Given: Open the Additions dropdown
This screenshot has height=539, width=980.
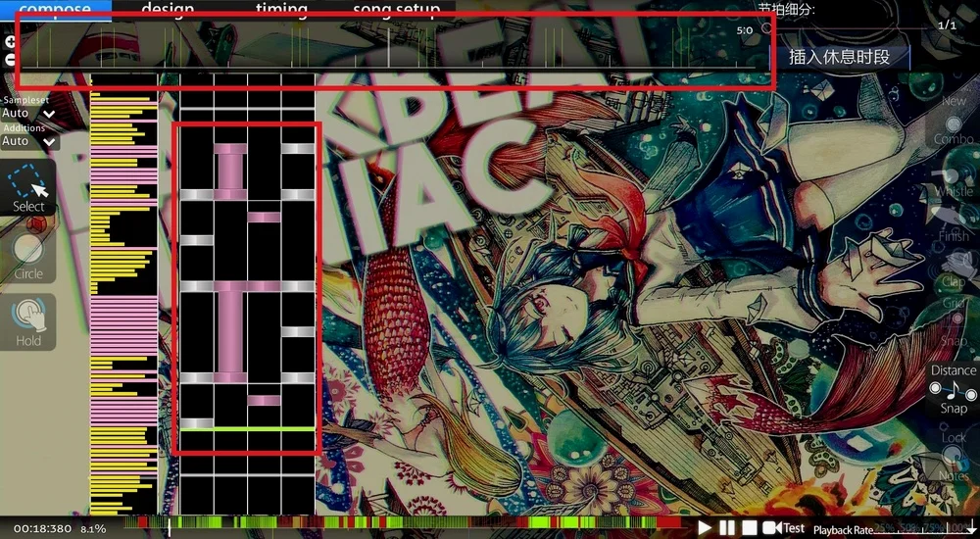Looking at the screenshot, I should pos(28,141).
